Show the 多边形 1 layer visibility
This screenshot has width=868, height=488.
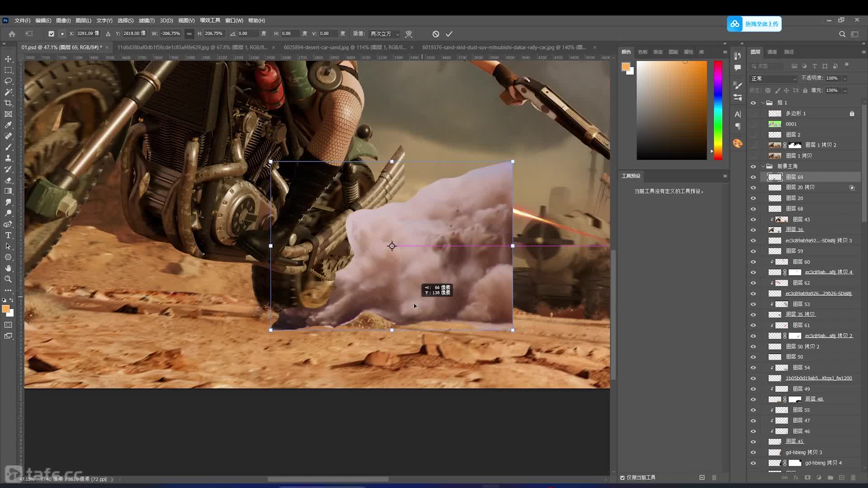point(753,113)
